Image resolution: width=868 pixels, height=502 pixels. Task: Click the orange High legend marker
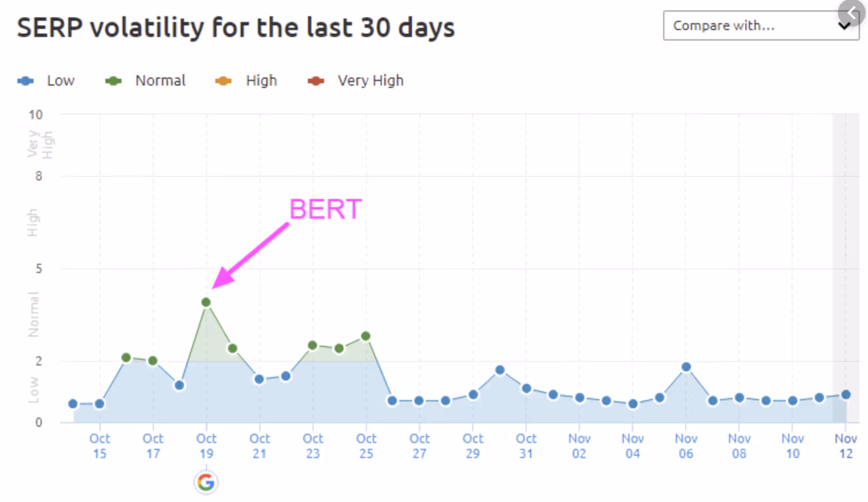223,81
